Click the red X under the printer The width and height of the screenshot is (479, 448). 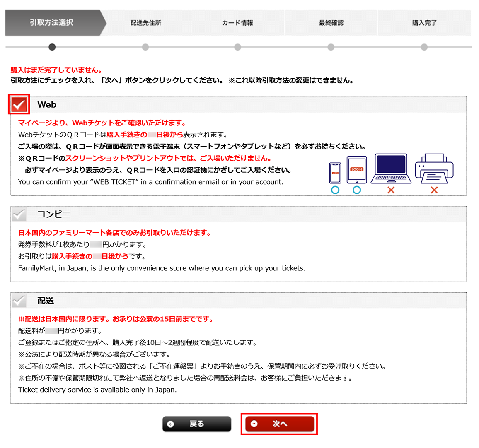coord(434,190)
